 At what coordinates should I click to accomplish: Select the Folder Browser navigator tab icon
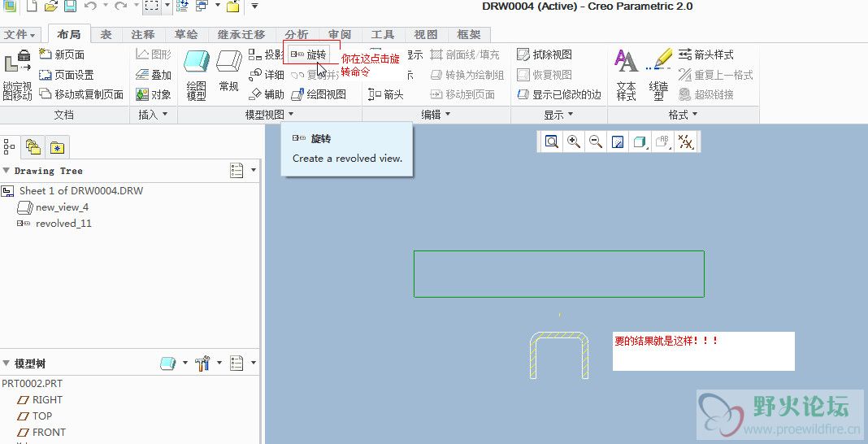[33, 146]
